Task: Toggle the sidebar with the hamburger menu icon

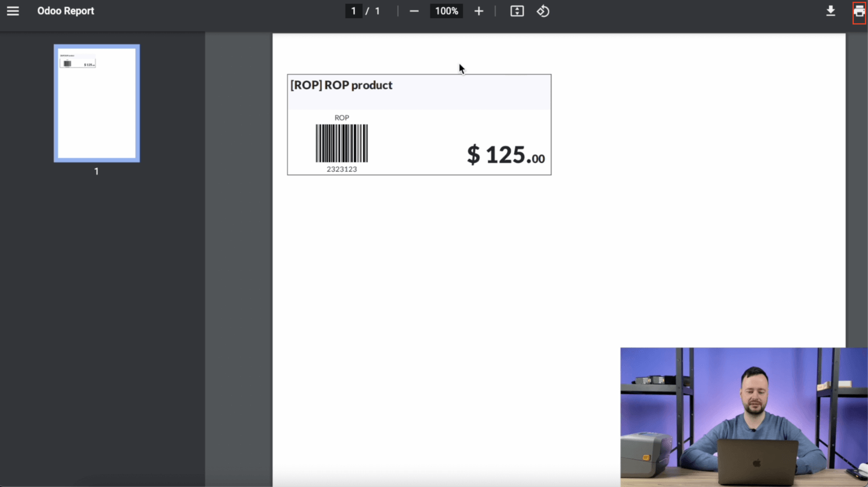Action: click(x=12, y=11)
